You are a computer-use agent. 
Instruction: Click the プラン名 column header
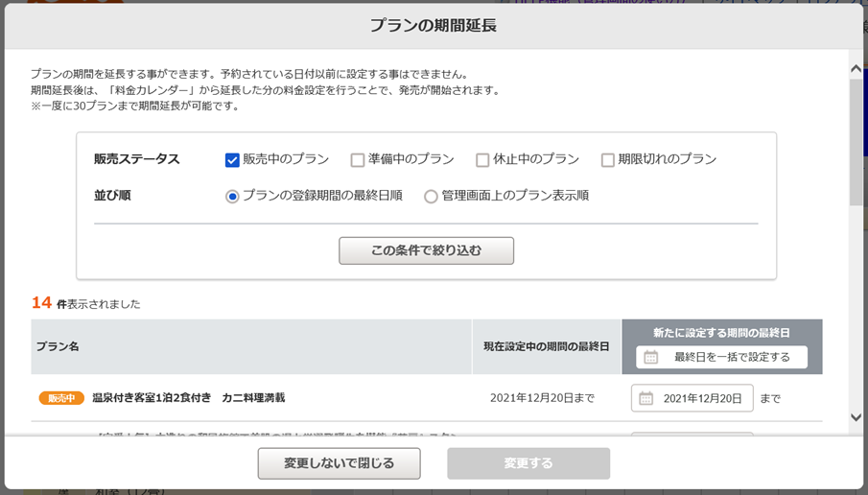click(58, 346)
